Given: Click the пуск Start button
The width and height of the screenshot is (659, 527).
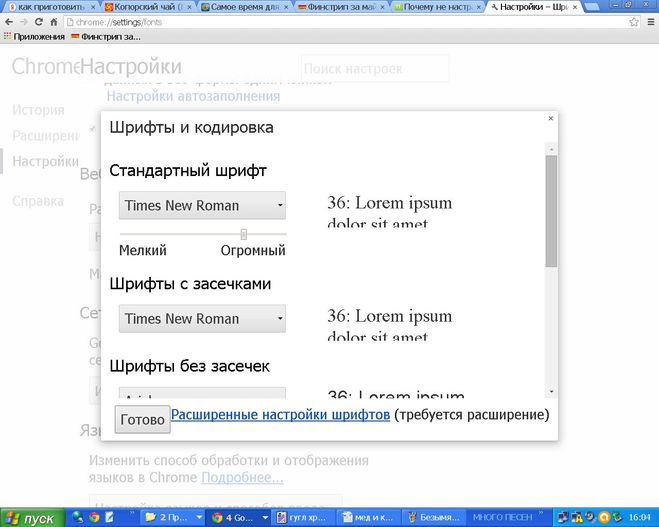Looking at the screenshot, I should pyautogui.click(x=32, y=518).
